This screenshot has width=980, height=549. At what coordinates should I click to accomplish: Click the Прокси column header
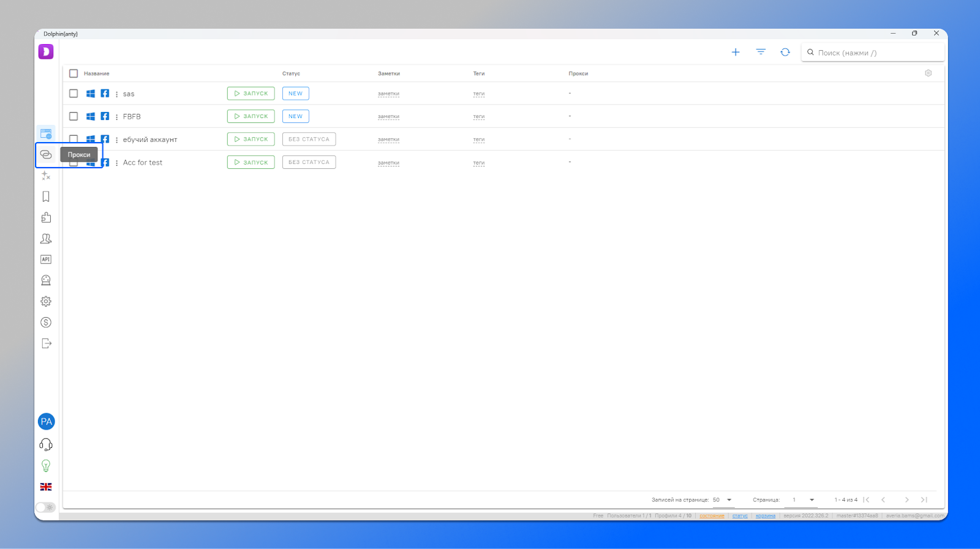tap(578, 73)
